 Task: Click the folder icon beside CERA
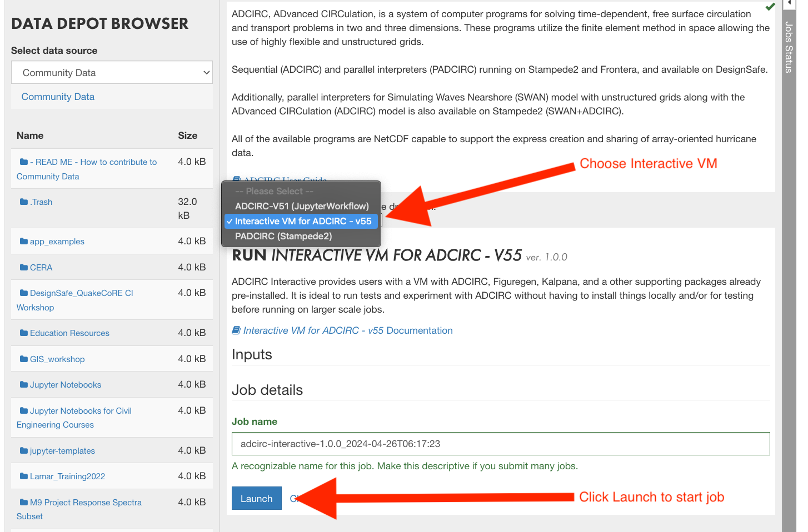tap(24, 268)
